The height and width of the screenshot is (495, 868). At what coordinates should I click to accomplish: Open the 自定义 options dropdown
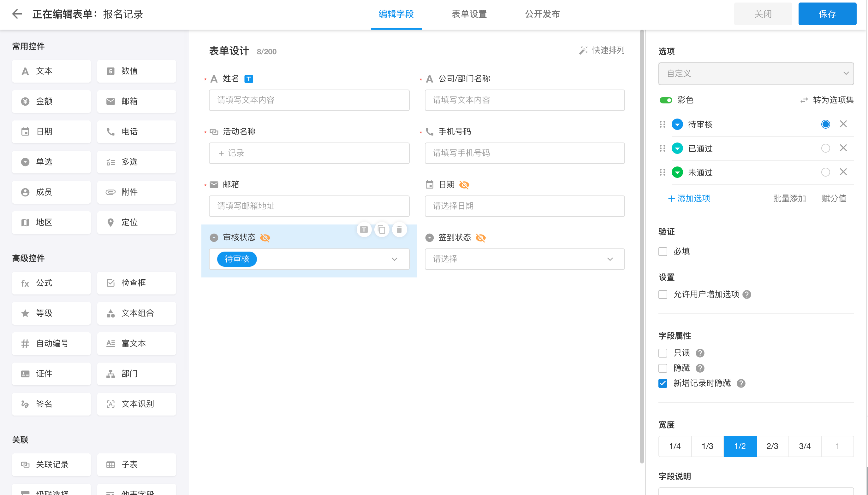pos(755,73)
